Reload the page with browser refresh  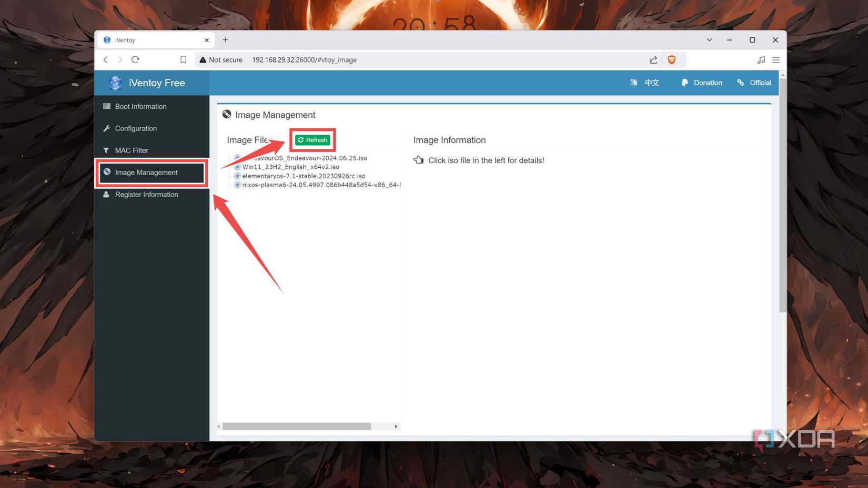[135, 60]
